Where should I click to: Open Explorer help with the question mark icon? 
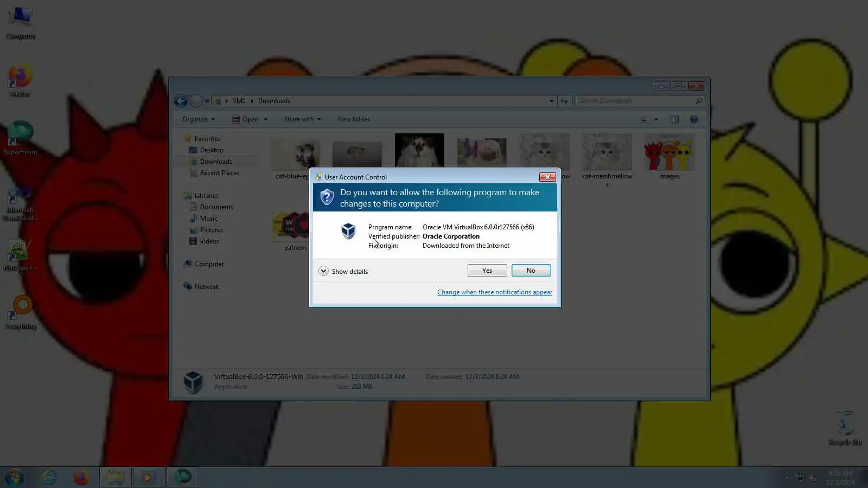(x=694, y=119)
